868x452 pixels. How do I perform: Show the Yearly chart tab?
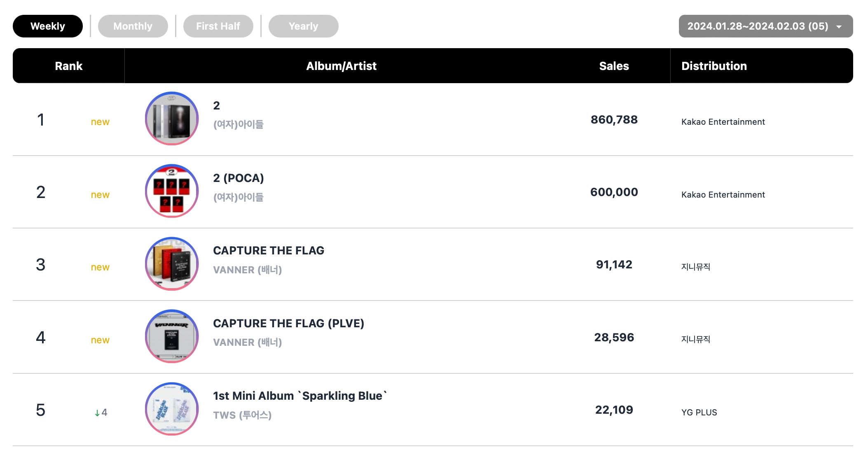(x=303, y=26)
